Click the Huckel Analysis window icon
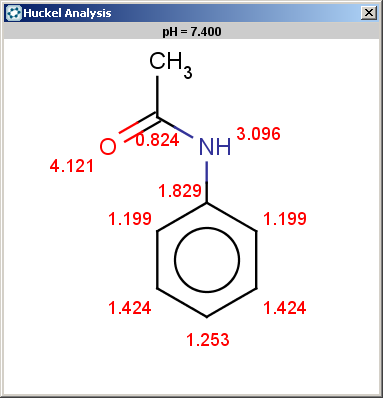 14,13
